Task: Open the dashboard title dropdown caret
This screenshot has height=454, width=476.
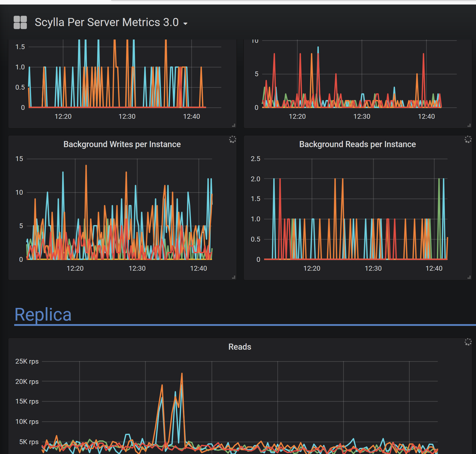Action: (x=186, y=24)
